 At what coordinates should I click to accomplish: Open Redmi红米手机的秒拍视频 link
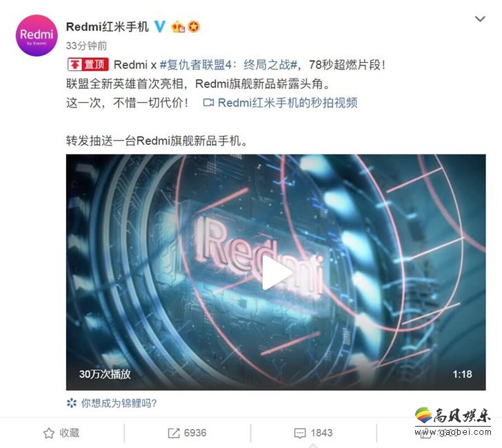click(x=288, y=103)
